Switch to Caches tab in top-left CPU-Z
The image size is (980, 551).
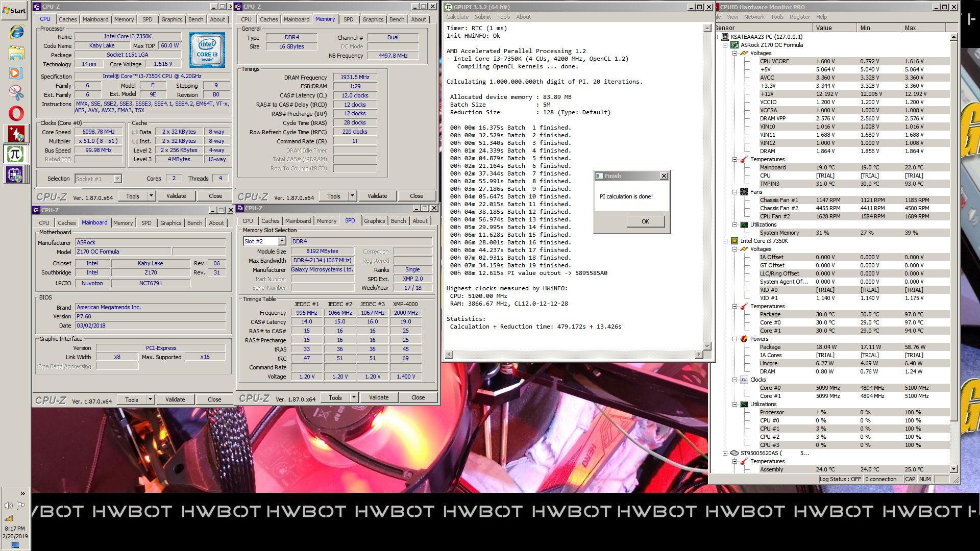(67, 19)
